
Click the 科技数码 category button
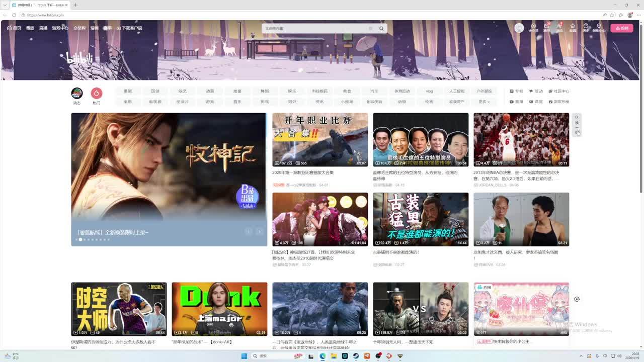[x=319, y=91]
